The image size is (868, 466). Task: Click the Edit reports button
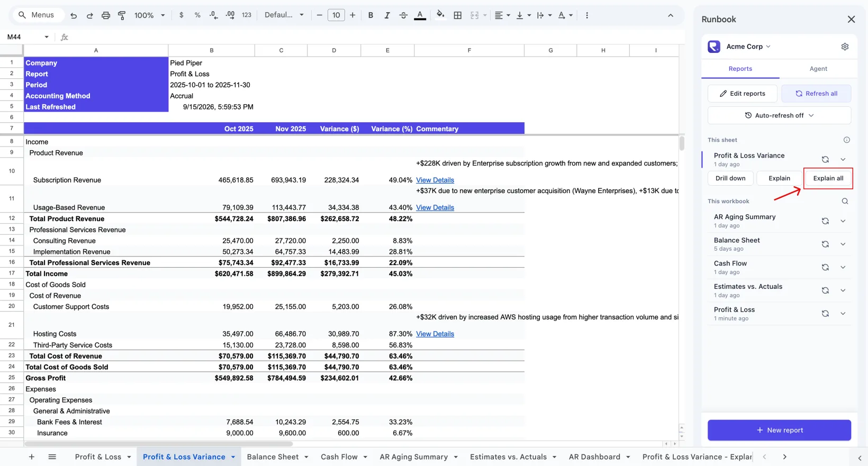(743, 94)
